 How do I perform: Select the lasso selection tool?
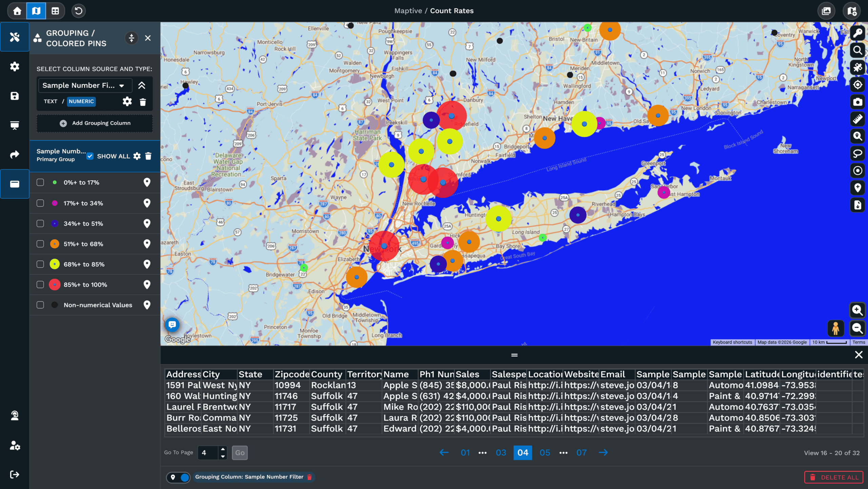(x=857, y=153)
